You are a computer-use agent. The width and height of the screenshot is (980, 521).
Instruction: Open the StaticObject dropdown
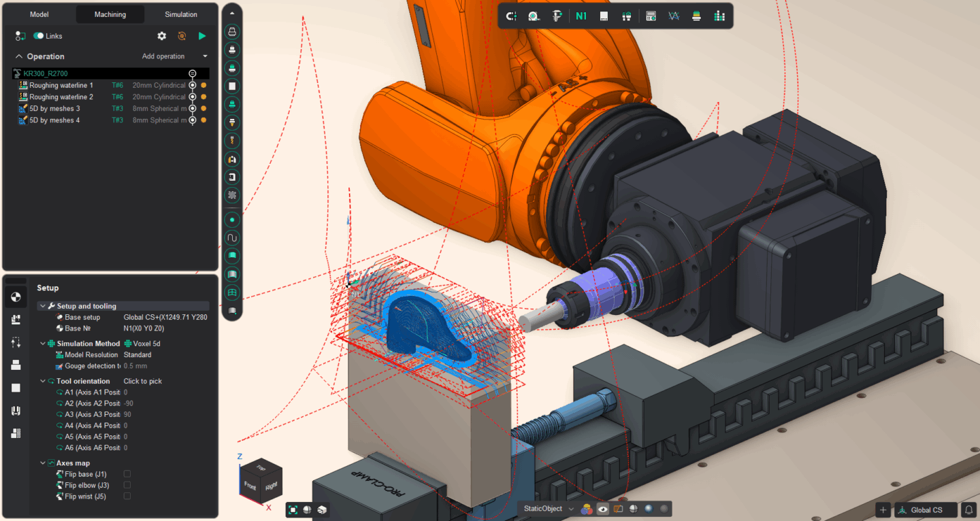(571, 509)
